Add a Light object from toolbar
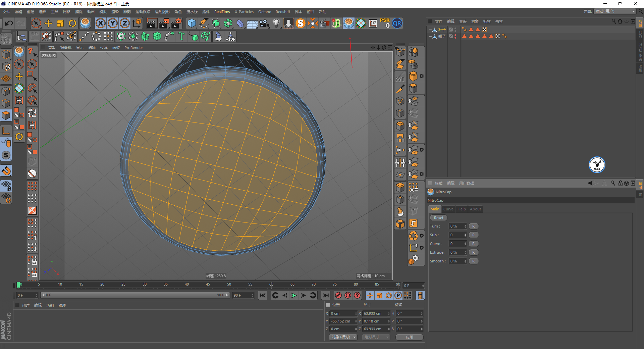This screenshot has height=349, width=644. tap(276, 23)
